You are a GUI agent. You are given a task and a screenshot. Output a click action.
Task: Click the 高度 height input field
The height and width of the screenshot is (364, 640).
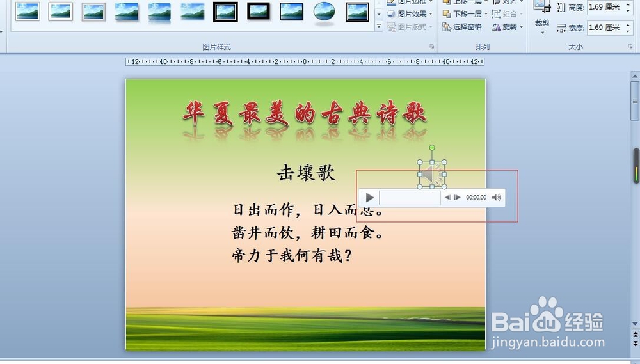tap(605, 7)
